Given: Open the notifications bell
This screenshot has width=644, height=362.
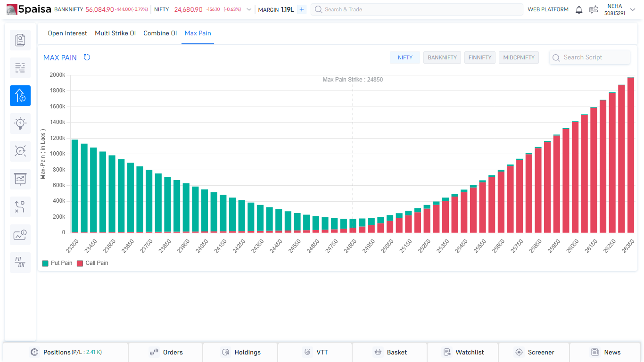Looking at the screenshot, I should point(579,9).
